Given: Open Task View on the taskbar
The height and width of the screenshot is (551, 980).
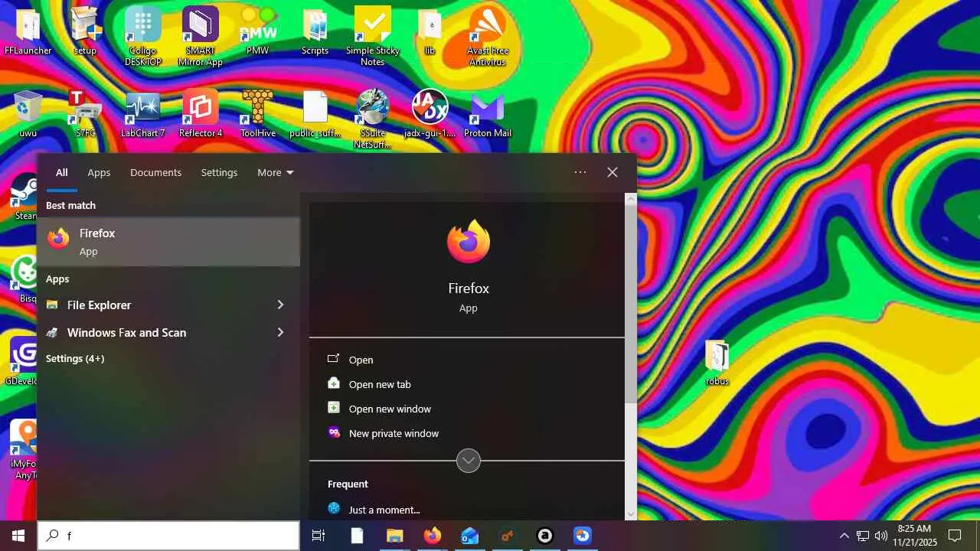Looking at the screenshot, I should tap(318, 536).
